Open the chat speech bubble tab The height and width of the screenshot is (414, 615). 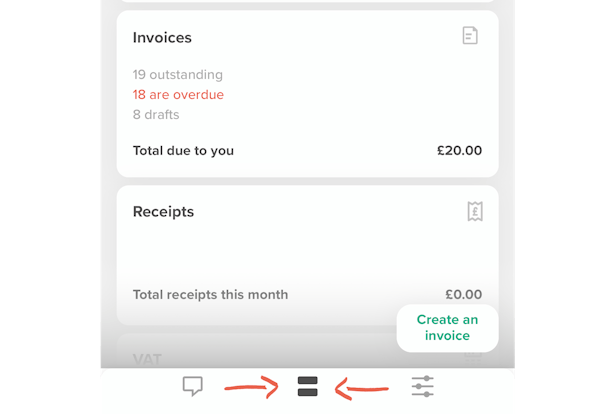coord(193,386)
